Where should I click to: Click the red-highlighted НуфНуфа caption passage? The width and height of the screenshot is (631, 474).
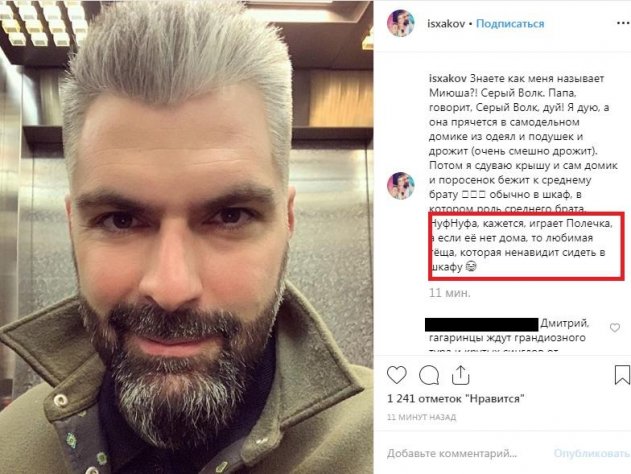[526, 245]
